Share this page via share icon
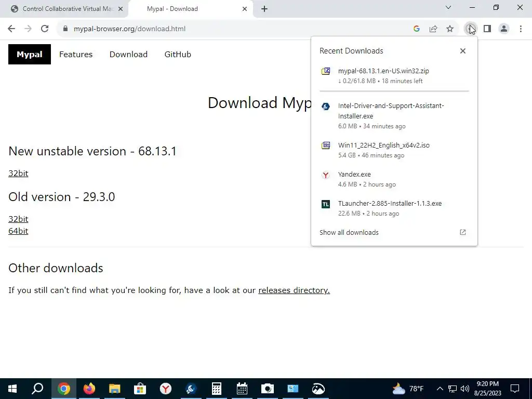The width and height of the screenshot is (532, 399). (433, 29)
